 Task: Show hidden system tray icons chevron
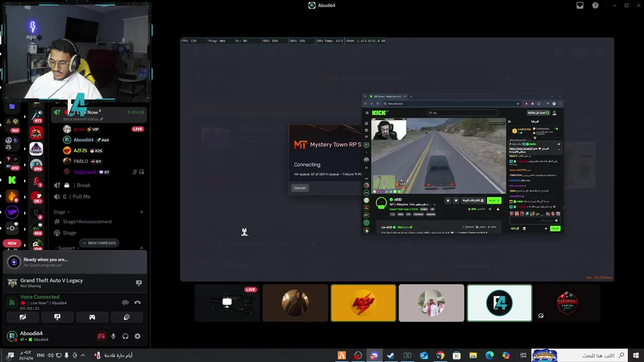83,355
